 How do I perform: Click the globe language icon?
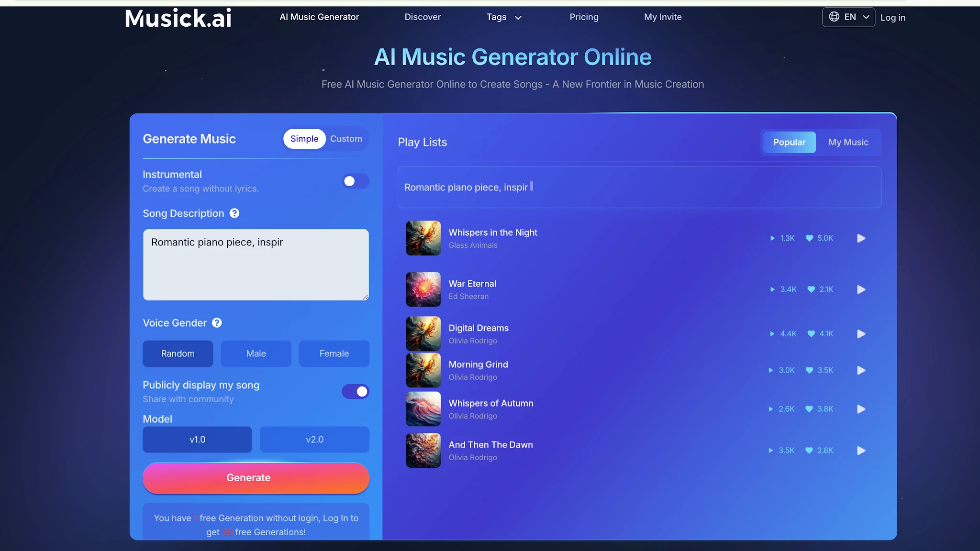[833, 17]
